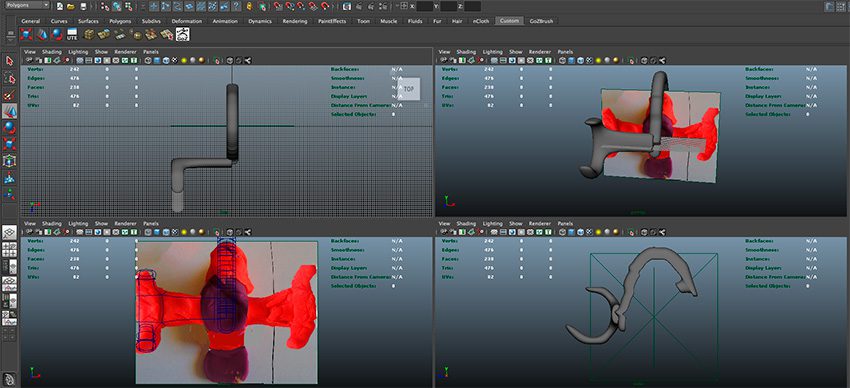Open Renderer menu in top-right panel
The height and width of the screenshot is (388, 850).
click(x=539, y=52)
